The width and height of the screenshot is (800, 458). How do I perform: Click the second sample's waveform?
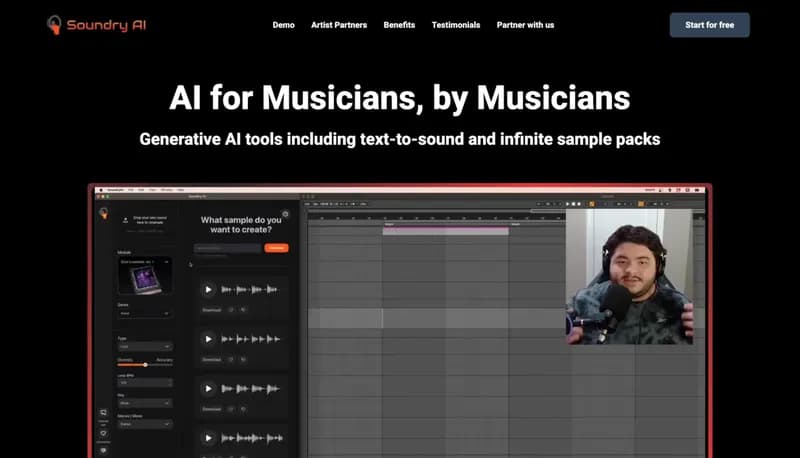click(251, 339)
